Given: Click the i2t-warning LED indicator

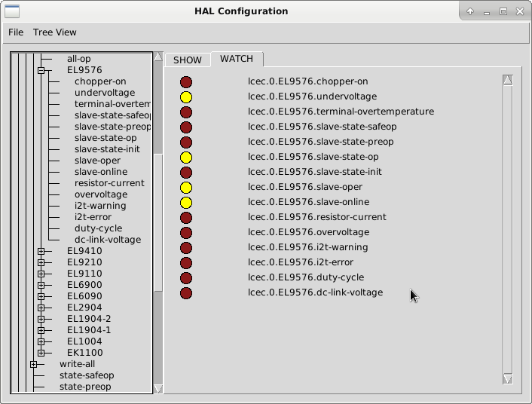Looking at the screenshot, I should click(x=186, y=248).
